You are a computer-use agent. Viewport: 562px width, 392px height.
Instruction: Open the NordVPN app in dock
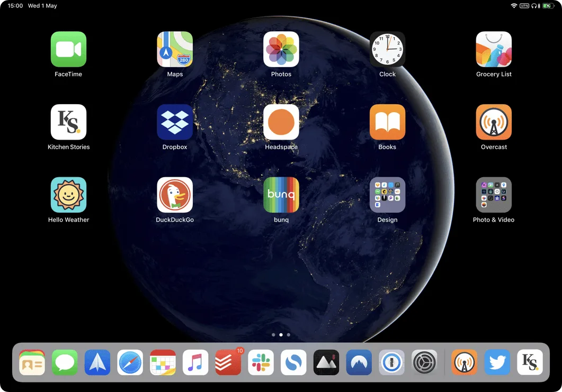coord(359,362)
